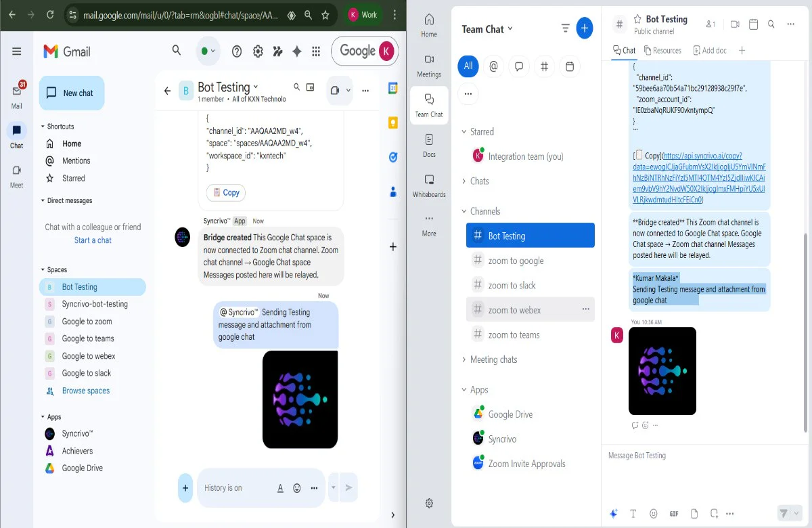
Task: Open Bot Testing space name dropdown in Gmail
Action: tap(256, 87)
